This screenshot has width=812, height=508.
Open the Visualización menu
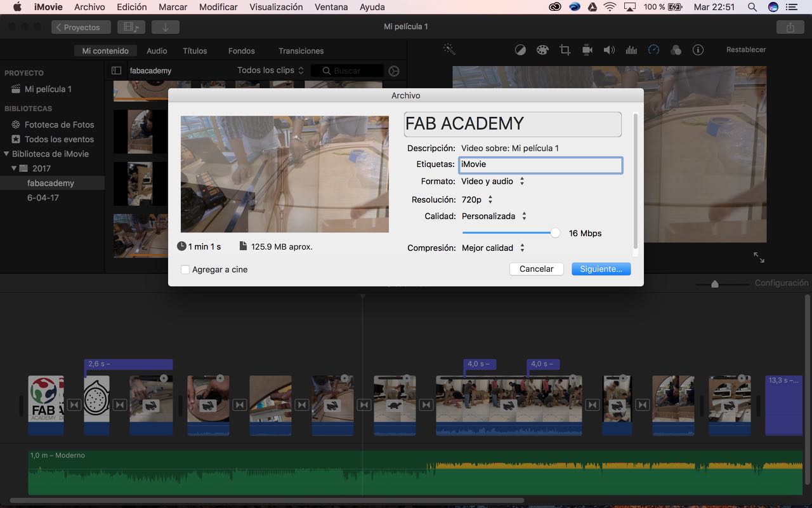(x=276, y=7)
